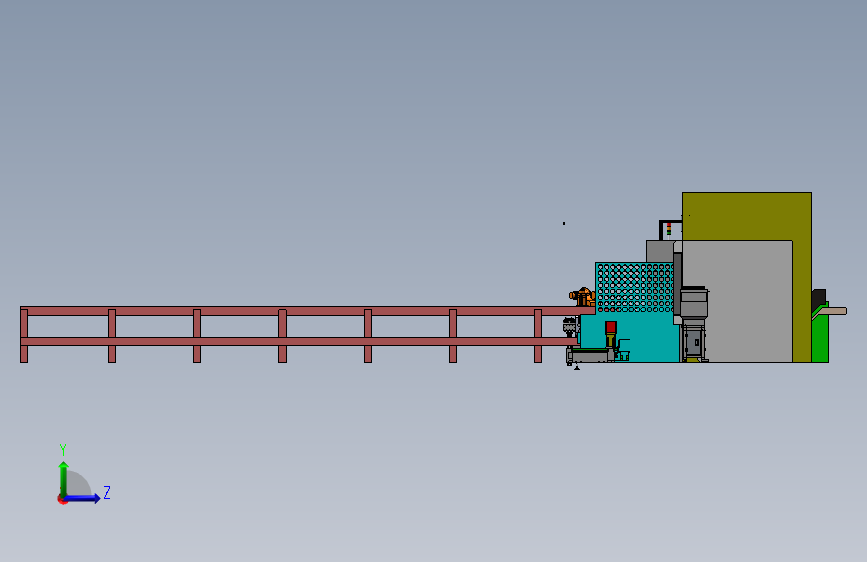Select the orange robot arm component
Viewport: 867px width, 562px height.
pyautogui.click(x=582, y=296)
